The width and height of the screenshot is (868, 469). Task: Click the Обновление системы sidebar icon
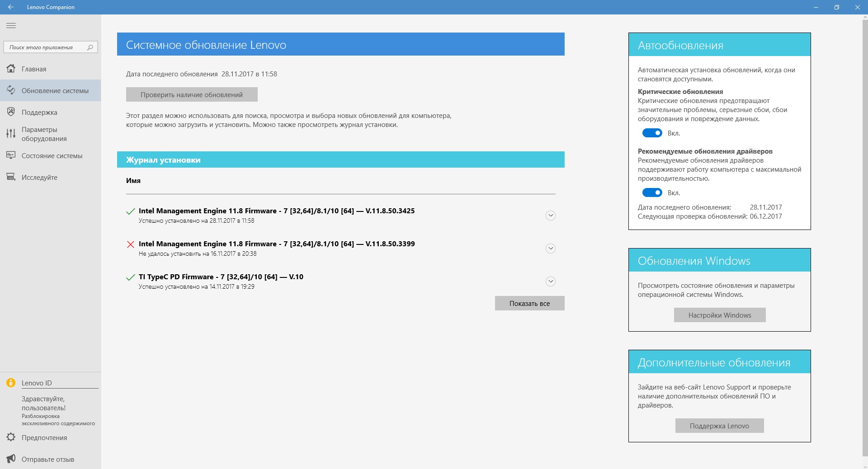(x=11, y=90)
